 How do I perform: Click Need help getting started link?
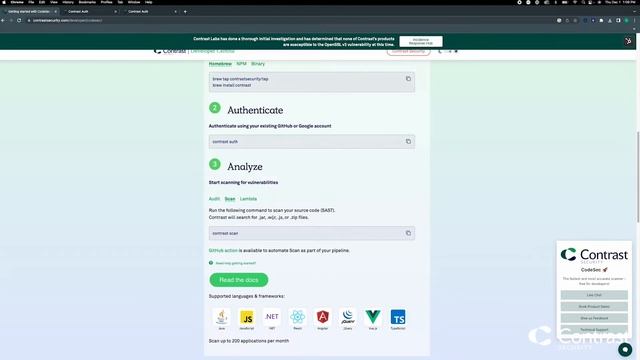(x=236, y=263)
